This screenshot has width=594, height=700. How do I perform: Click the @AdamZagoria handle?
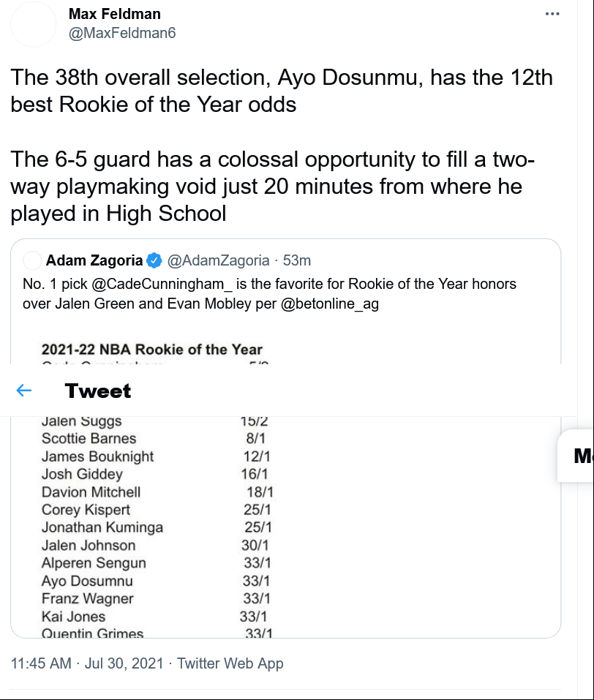218,260
